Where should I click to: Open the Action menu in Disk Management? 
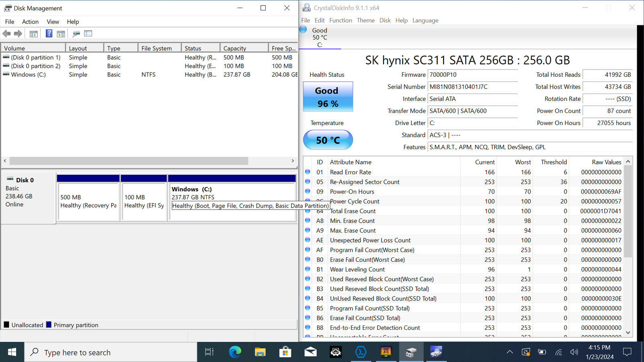tap(30, 22)
